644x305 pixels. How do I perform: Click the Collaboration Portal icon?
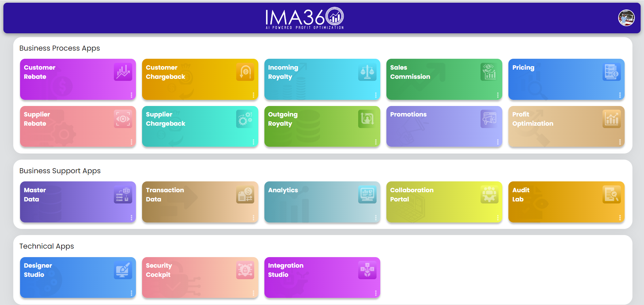489,195
